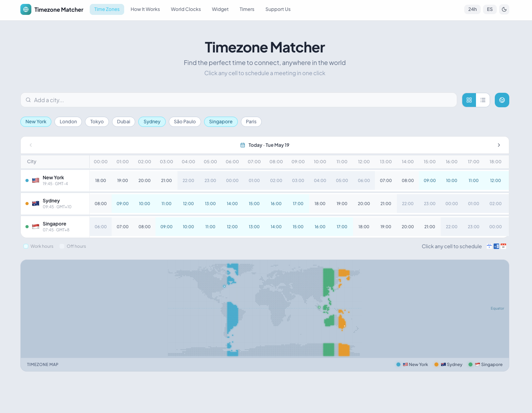Viewport: 532px width, 413px height.
Task: Click Sydney city name in table
Action: 51,201
